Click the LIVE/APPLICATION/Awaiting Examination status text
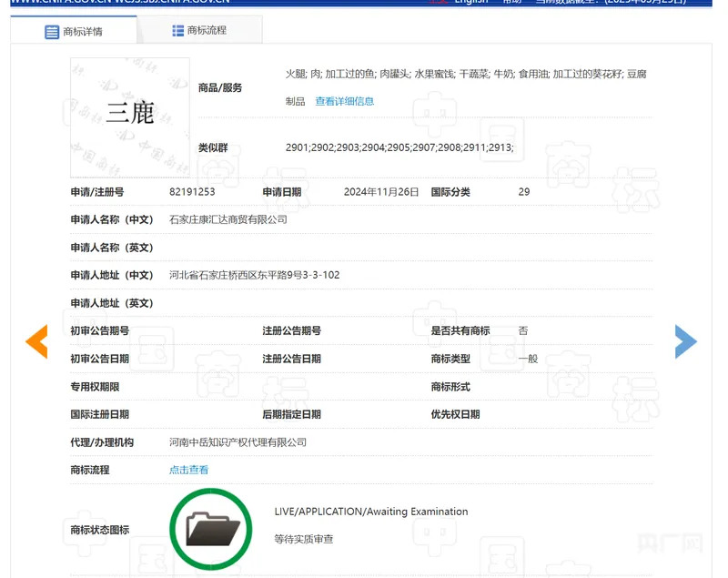The width and height of the screenshot is (728, 578). coord(370,512)
